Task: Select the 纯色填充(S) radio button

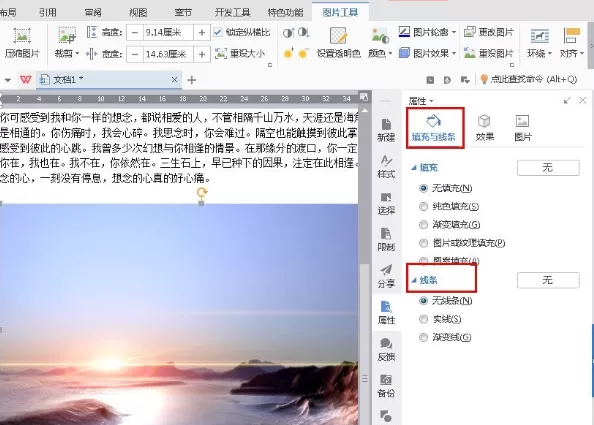Action: [x=423, y=206]
